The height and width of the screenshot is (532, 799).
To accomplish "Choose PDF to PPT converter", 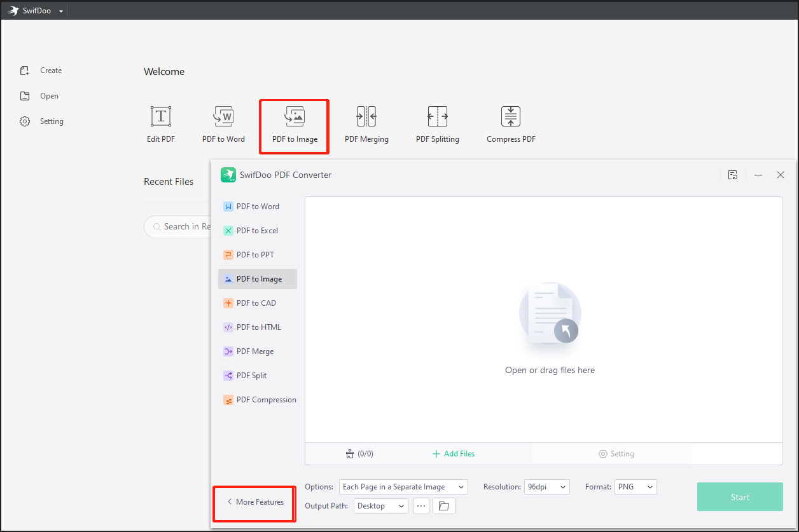I will (258, 255).
